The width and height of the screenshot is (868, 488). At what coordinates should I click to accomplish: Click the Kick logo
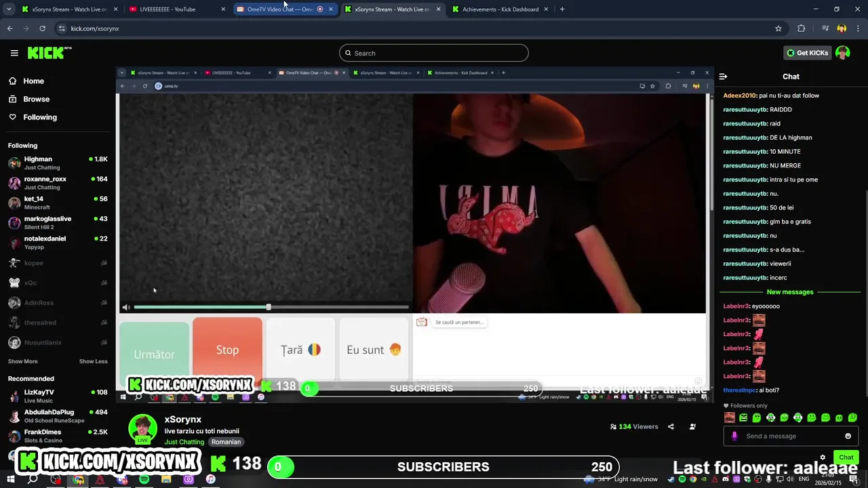[x=50, y=53]
